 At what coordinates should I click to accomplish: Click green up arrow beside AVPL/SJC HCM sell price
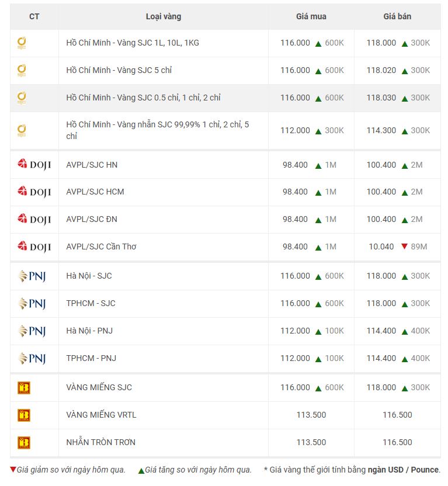(405, 193)
